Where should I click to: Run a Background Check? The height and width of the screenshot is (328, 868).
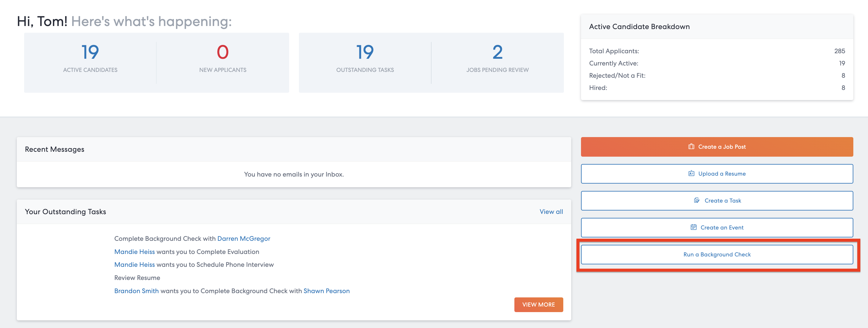[x=717, y=255]
